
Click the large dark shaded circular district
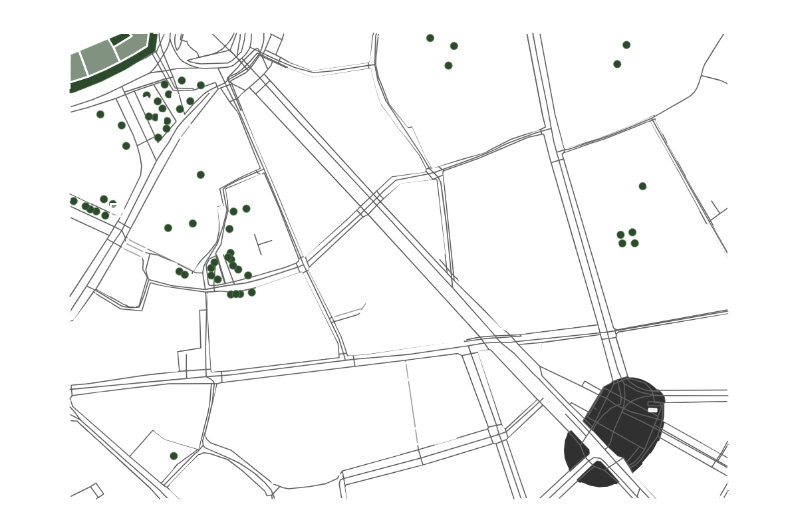point(614,431)
